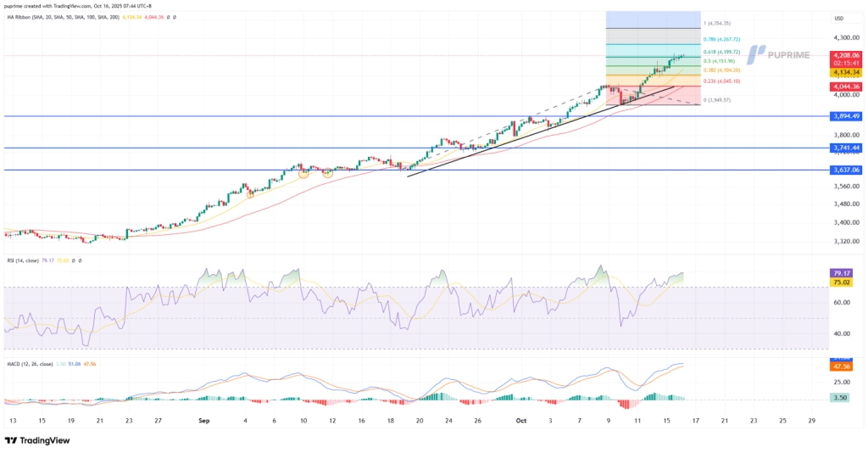The width and height of the screenshot is (868, 453).
Task: Click the yellow 4,134.34 SMA price tag
Action: (846, 73)
